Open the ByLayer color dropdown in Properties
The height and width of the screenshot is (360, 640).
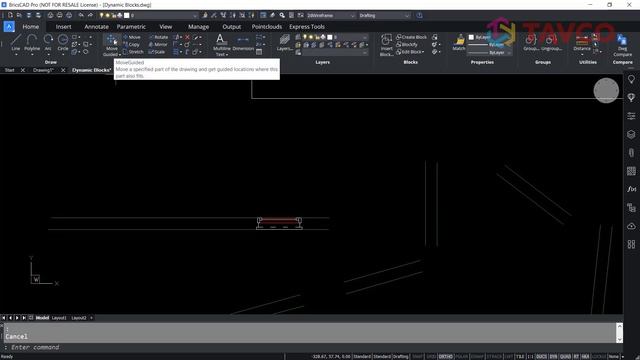490,37
